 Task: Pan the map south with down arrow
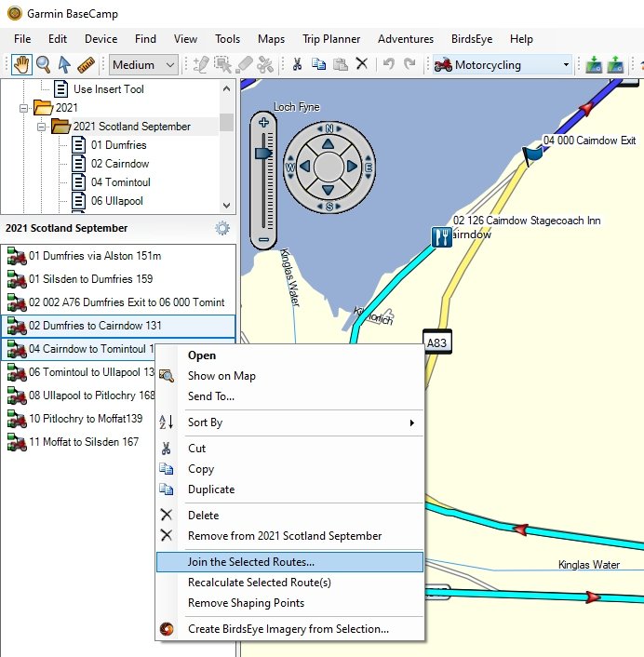(329, 190)
